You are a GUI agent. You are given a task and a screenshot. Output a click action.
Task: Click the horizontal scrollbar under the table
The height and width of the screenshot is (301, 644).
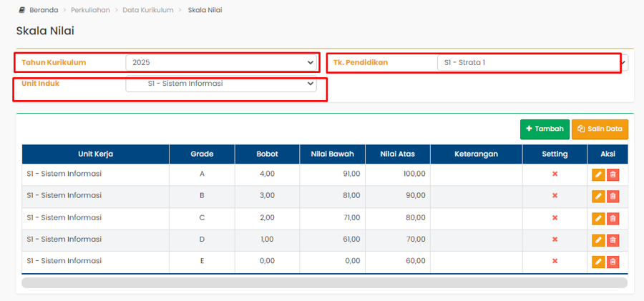click(x=324, y=282)
